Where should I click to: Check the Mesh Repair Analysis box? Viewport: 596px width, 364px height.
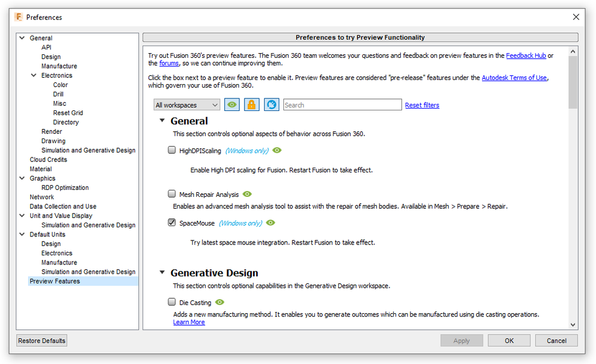click(x=172, y=193)
